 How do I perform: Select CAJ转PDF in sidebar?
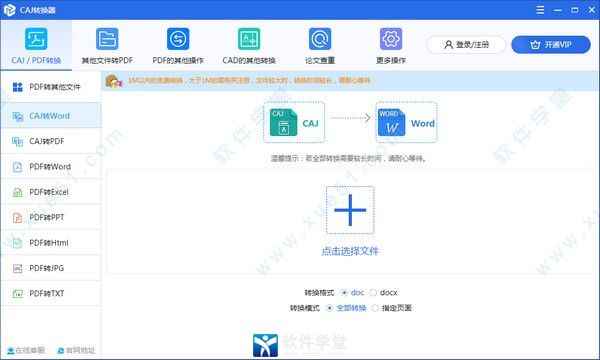[x=51, y=141]
